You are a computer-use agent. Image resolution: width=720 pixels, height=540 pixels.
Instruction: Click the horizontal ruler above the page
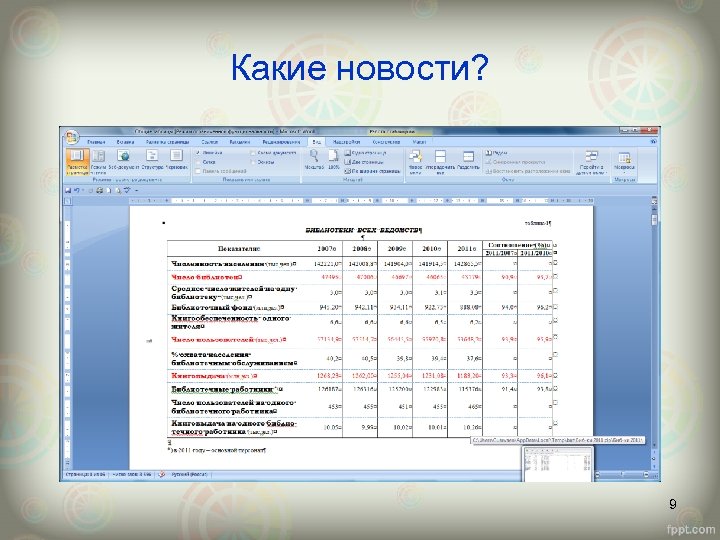pyautogui.click(x=362, y=201)
